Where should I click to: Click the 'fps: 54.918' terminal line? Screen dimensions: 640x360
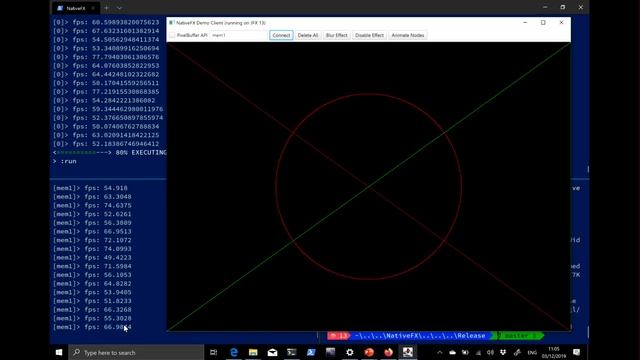[90, 188]
